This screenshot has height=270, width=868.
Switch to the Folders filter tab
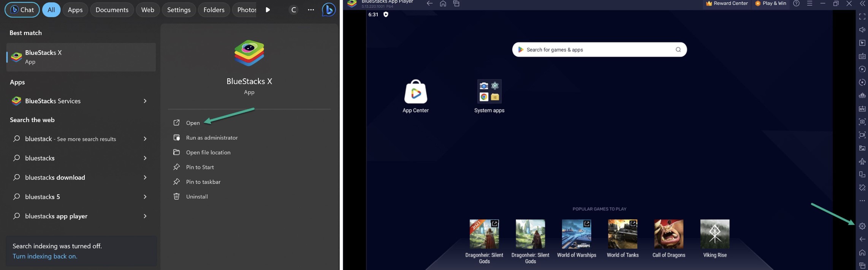point(214,10)
